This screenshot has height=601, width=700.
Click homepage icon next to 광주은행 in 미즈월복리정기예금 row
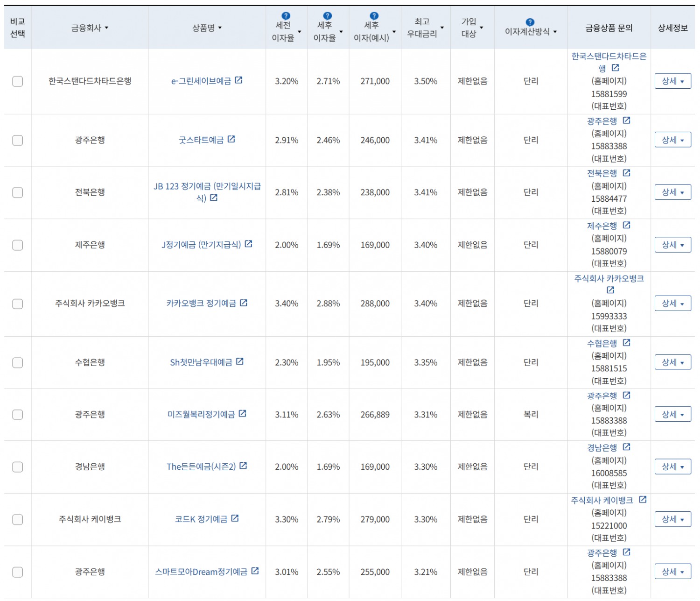coord(627,395)
